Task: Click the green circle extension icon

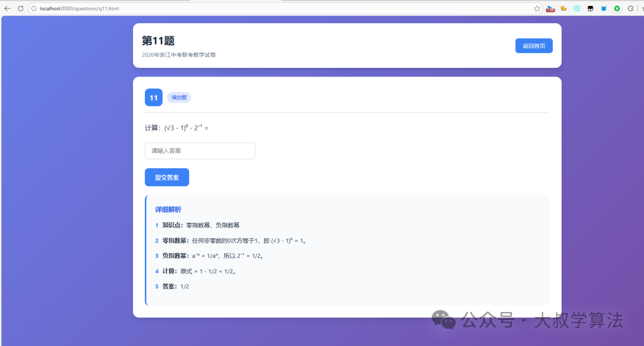Action: click(x=617, y=8)
